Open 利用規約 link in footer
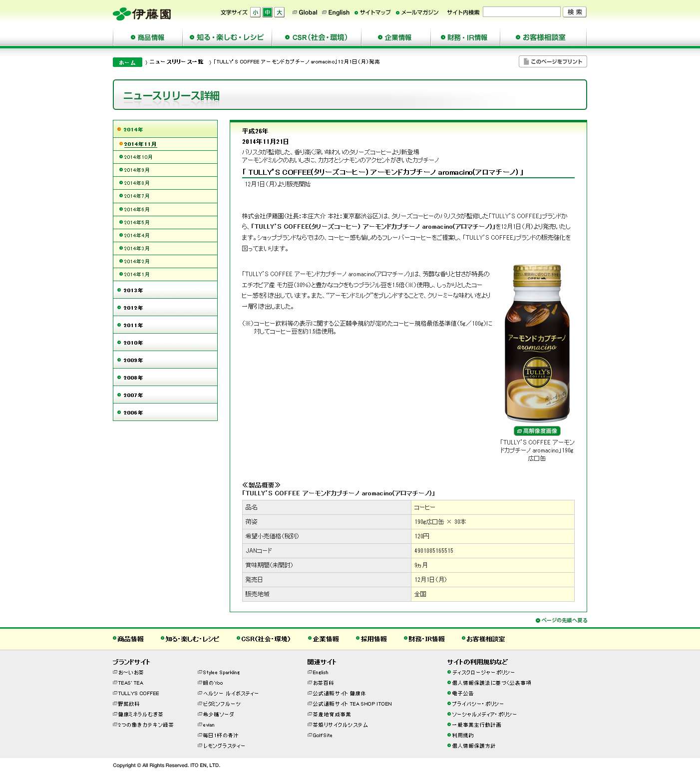Viewport: 700px width, 781px height. point(460,735)
